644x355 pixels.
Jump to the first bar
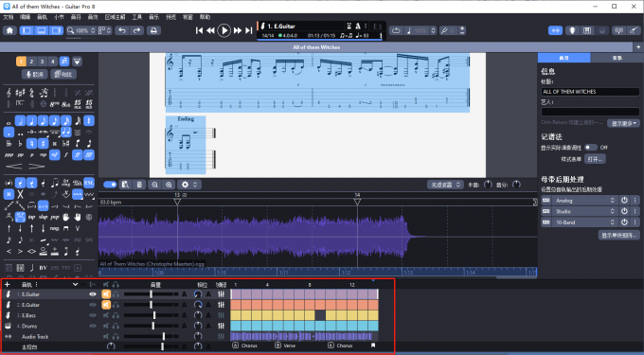[199, 30]
